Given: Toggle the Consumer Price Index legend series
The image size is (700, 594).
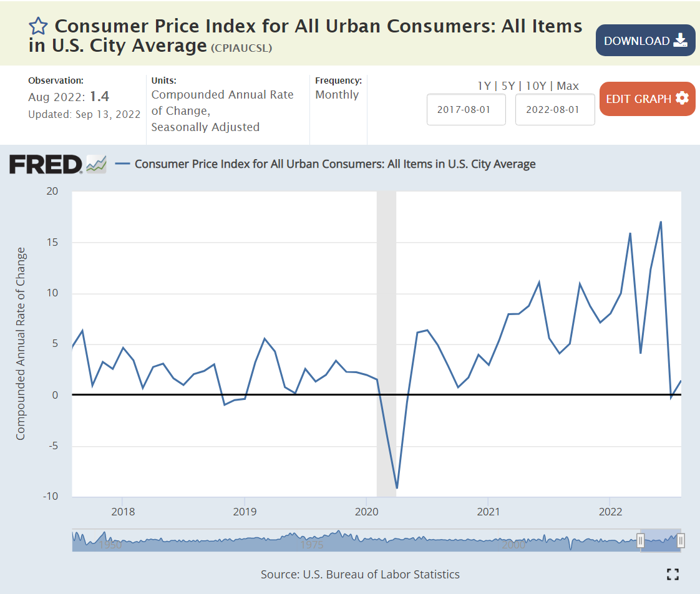Looking at the screenshot, I should point(335,164).
